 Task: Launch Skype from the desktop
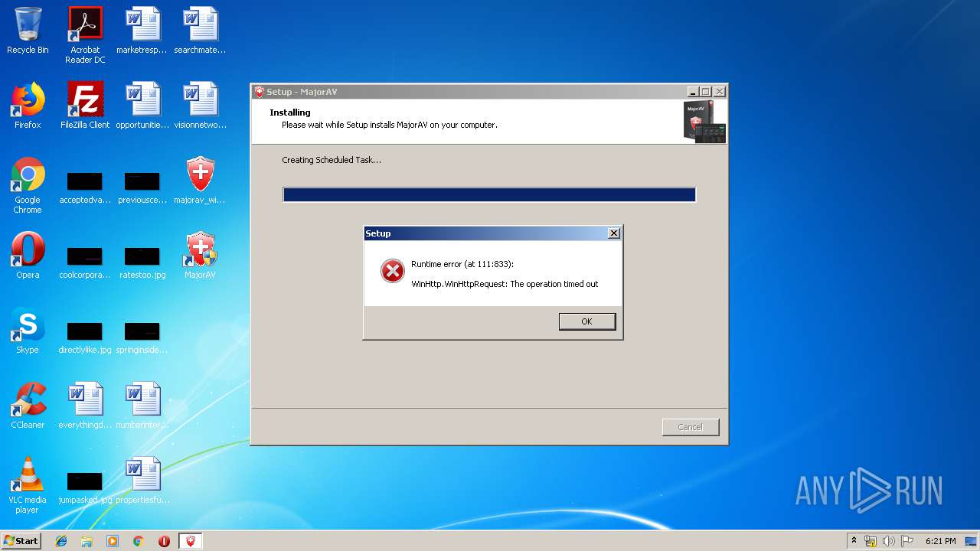click(28, 331)
